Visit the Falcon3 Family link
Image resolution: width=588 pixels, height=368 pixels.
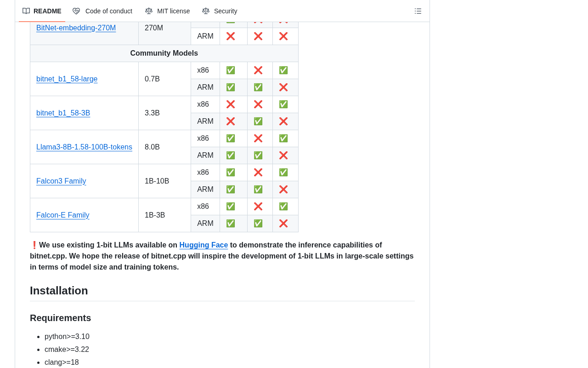[x=61, y=181]
